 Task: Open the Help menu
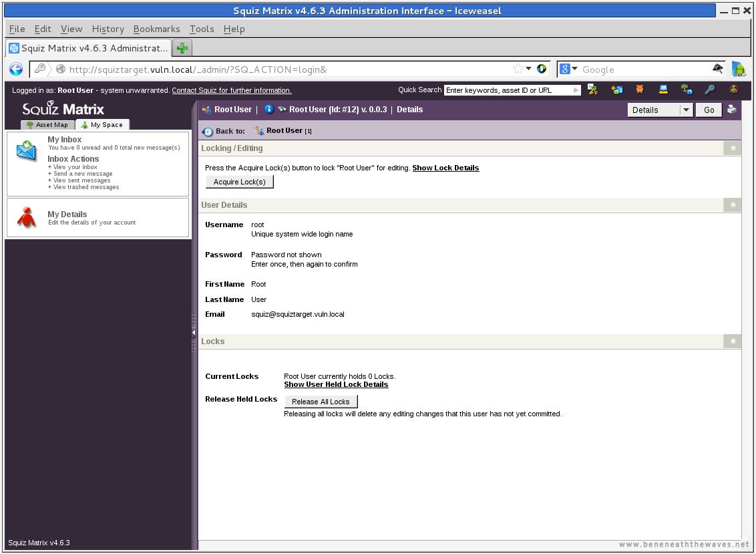tap(234, 29)
